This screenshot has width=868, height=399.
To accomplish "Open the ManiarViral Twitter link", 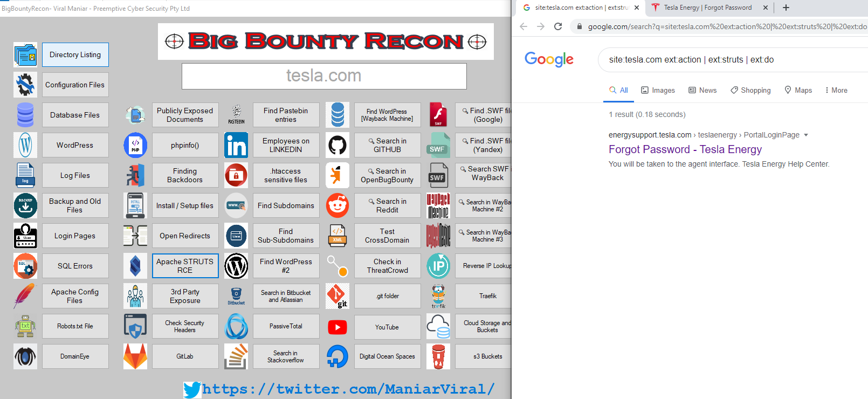I will point(348,389).
